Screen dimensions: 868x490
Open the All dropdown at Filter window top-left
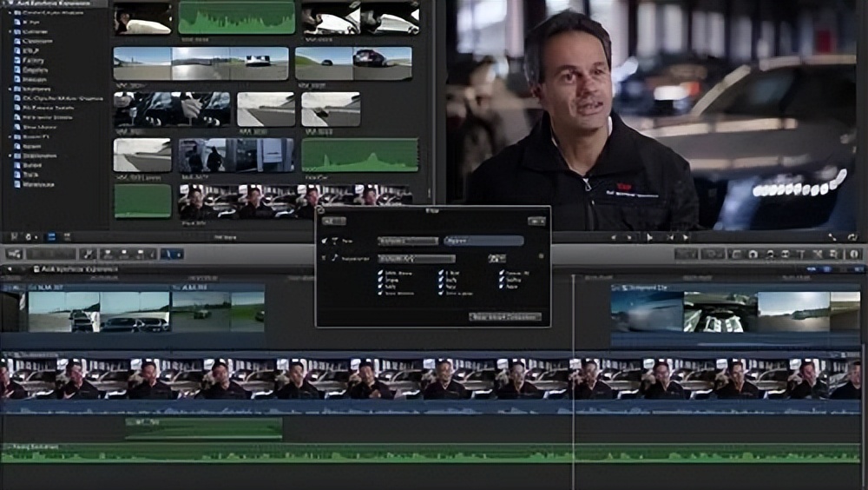point(334,222)
